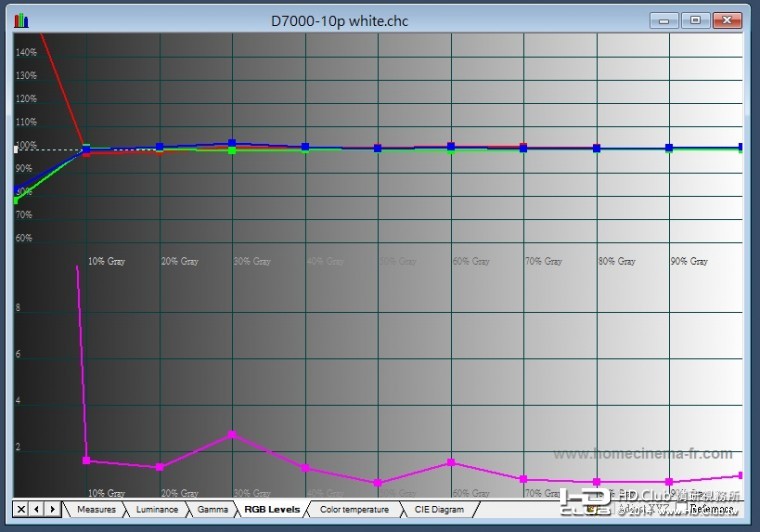Click the blue marker at 90% Gray
The image size is (760, 532).
pos(669,148)
